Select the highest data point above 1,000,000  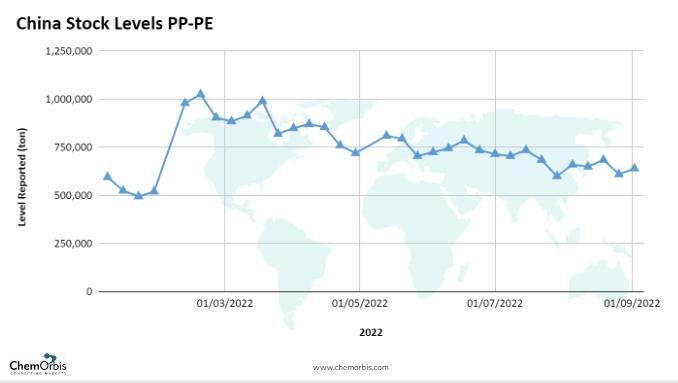tap(200, 93)
